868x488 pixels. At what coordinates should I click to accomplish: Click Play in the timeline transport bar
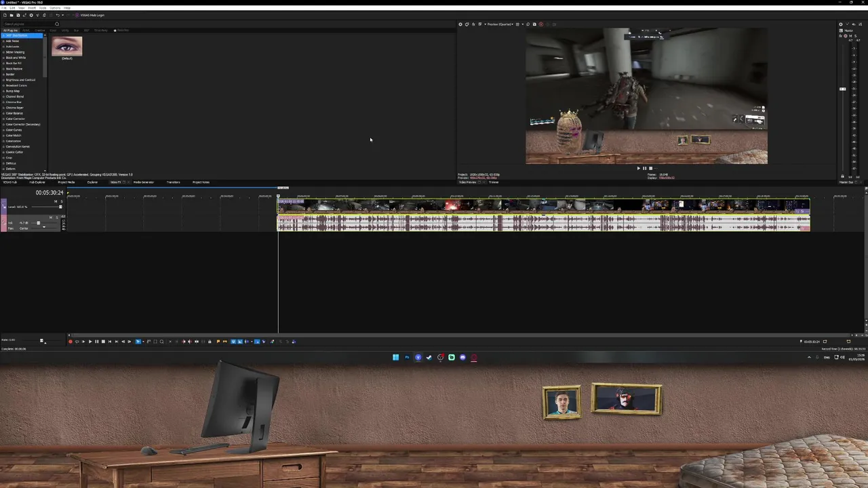point(90,342)
